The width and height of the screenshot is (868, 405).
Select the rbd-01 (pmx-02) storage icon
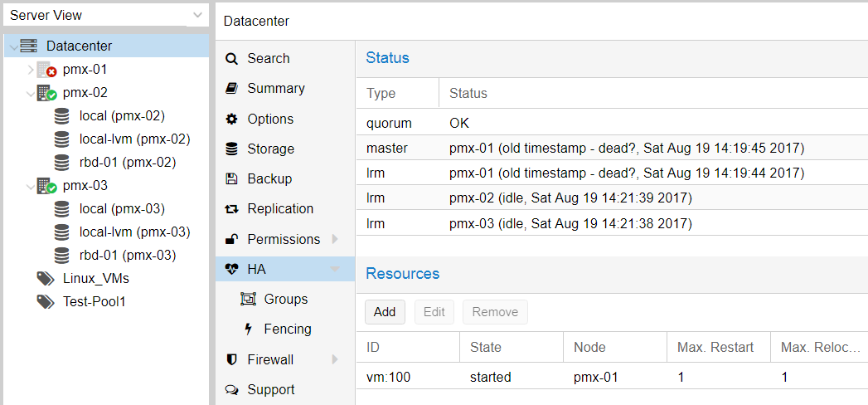click(x=62, y=163)
